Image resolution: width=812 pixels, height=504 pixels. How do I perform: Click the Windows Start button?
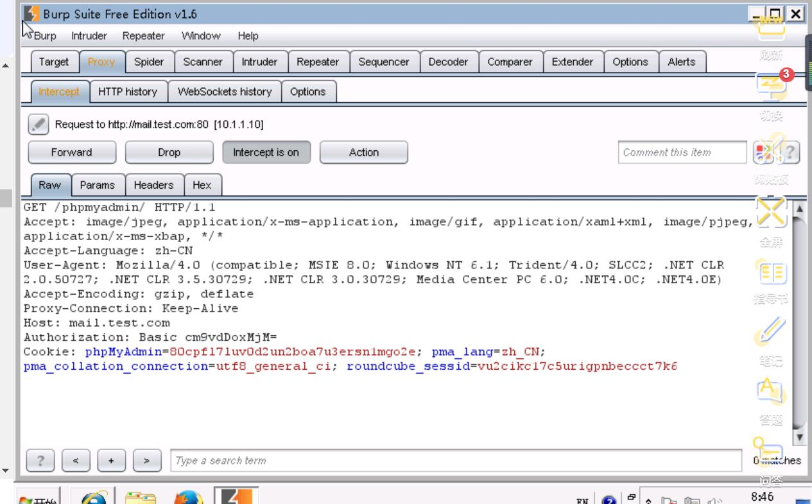pos(37,498)
